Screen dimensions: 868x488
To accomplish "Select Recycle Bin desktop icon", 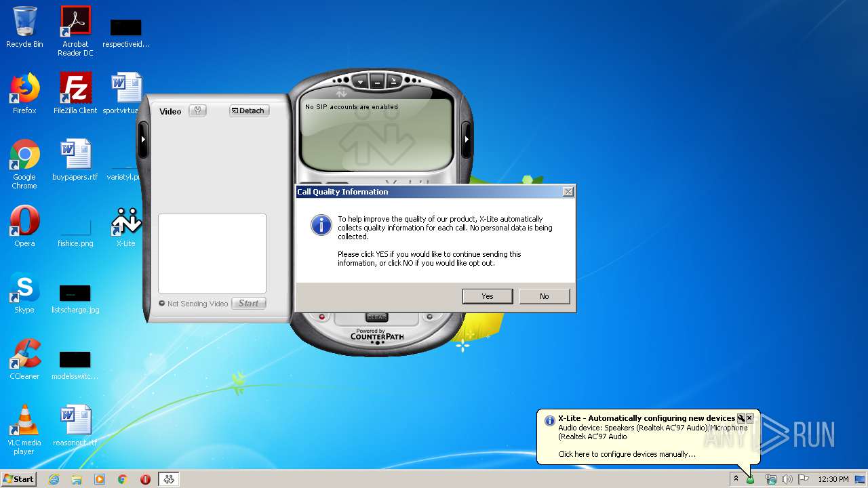I will click(24, 27).
